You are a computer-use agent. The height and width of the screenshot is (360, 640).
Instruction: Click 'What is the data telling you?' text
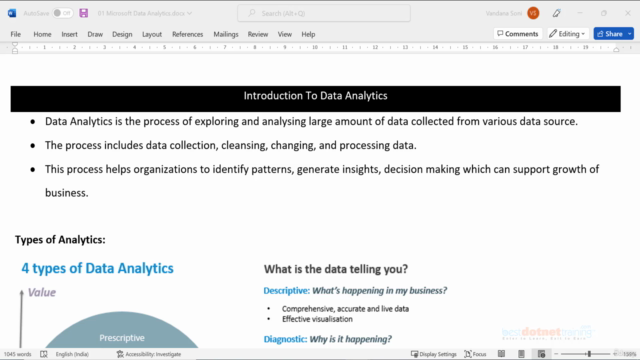point(336,269)
